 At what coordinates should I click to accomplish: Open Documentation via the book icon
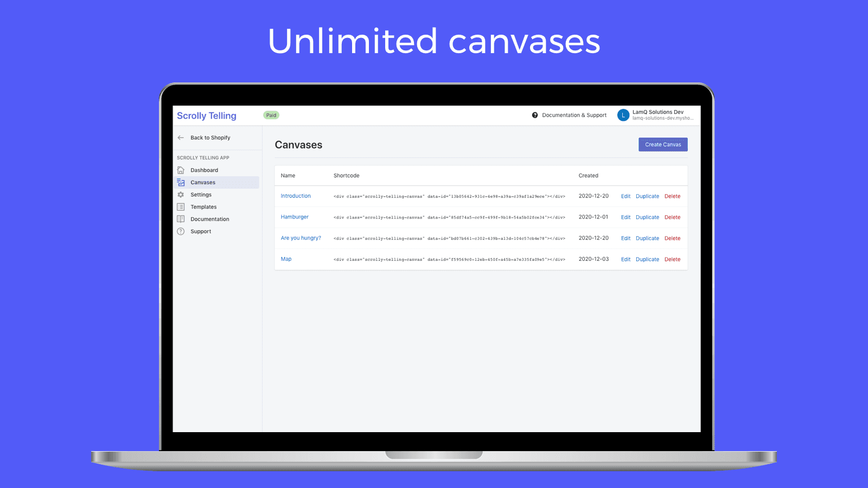pos(181,219)
